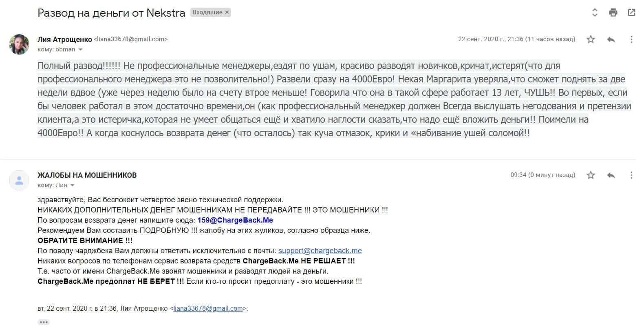Click the expand/collapse all messages icon
644x327 pixels.
click(595, 13)
